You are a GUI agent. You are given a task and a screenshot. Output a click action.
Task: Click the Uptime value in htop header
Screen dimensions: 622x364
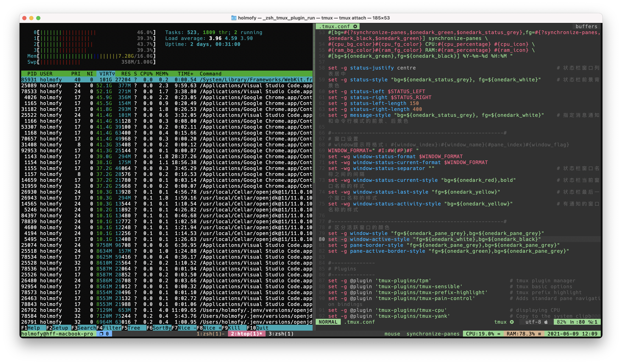215,44
